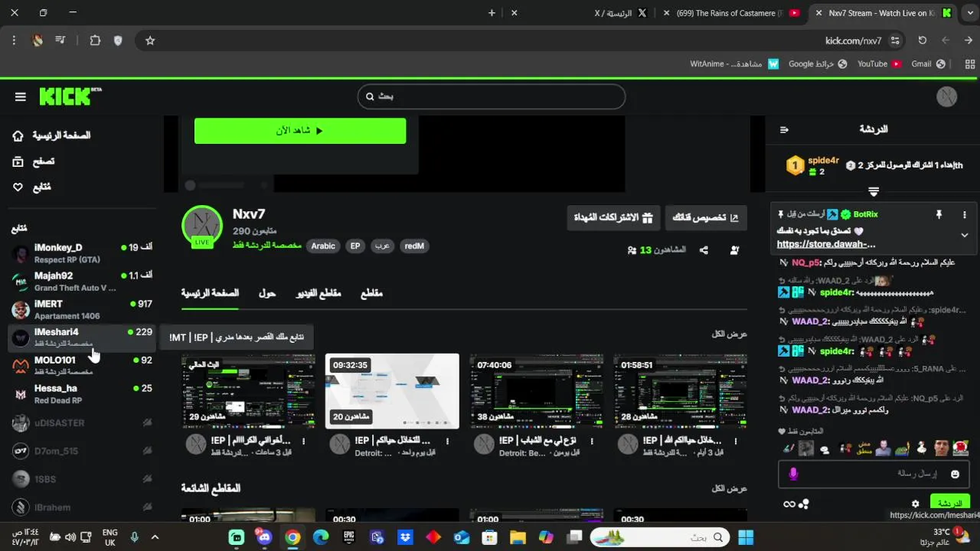This screenshot has height=551, width=980.
Task: Open iMERT channel in followed list
Action: coord(82,309)
